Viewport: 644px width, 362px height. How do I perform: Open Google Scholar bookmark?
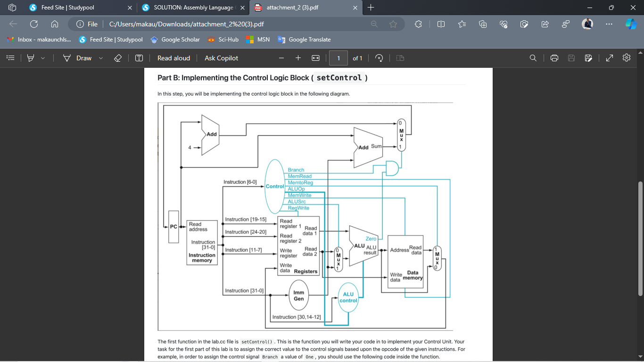point(175,40)
